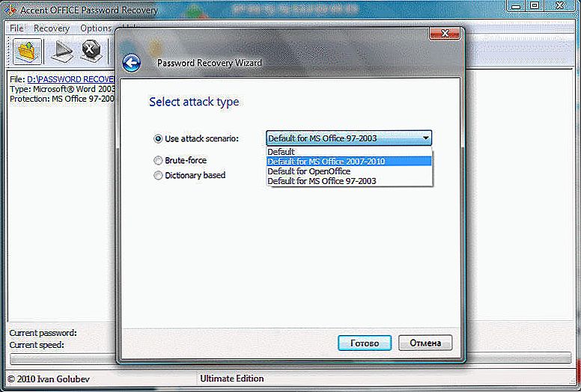Click the Готово button
This screenshot has height=392, width=581.
pos(365,343)
